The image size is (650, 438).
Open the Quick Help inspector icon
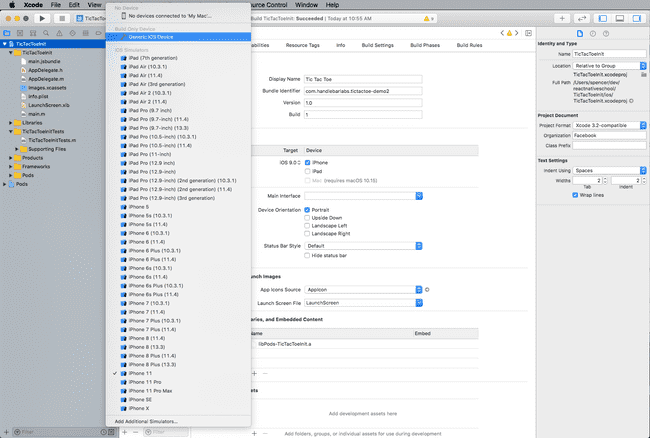click(x=606, y=34)
